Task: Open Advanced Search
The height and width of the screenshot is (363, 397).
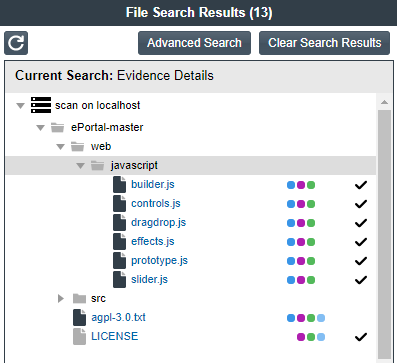Action: point(194,43)
